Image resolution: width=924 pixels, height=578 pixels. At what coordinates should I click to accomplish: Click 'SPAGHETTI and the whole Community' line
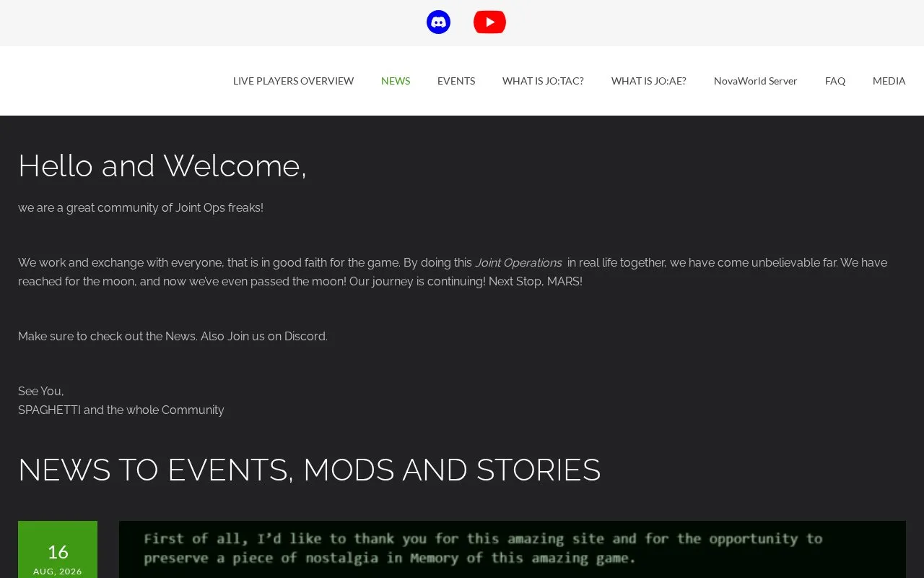121,410
